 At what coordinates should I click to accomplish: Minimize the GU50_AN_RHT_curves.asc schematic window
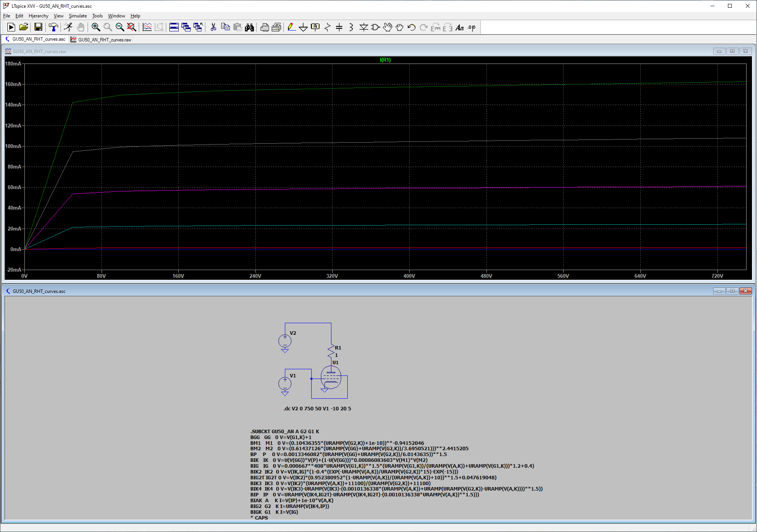click(719, 291)
